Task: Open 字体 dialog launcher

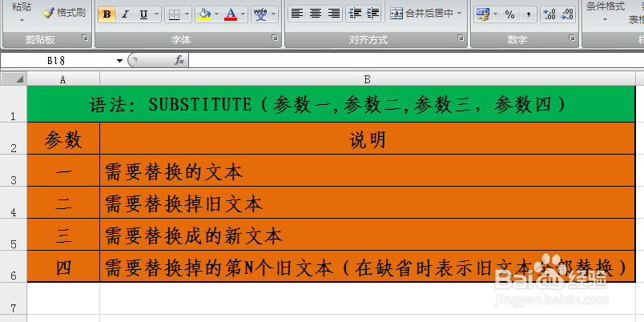Action: click(x=275, y=38)
